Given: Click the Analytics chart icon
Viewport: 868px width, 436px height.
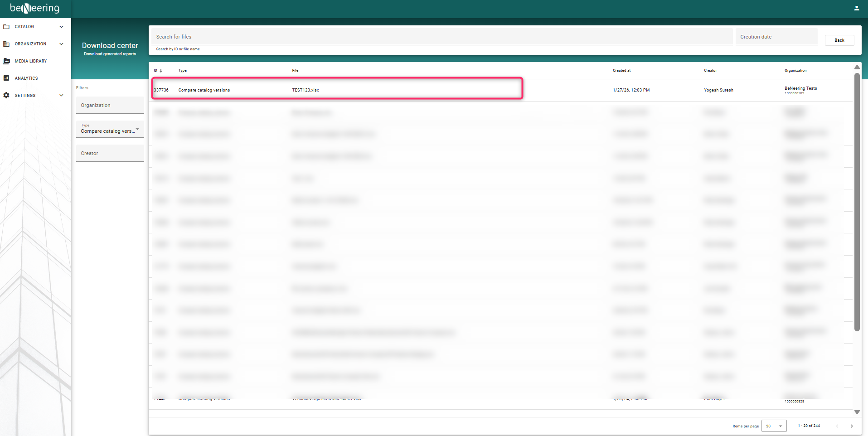Looking at the screenshot, I should point(6,78).
